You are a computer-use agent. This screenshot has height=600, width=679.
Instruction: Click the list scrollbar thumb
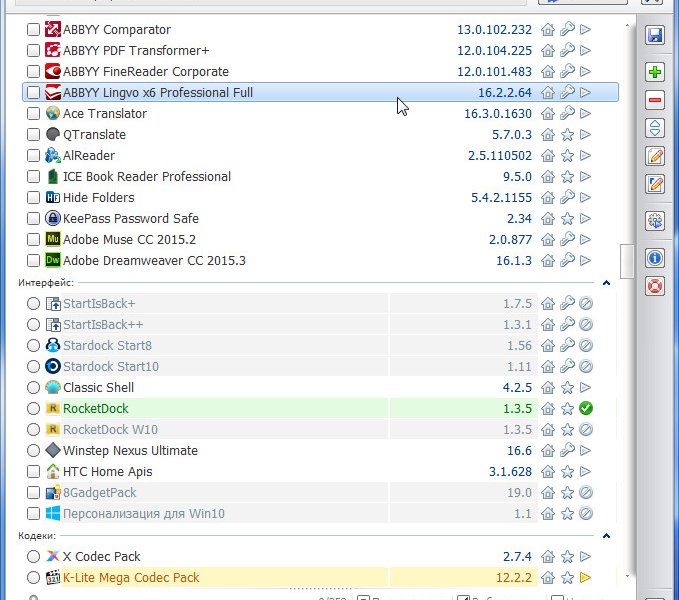(x=627, y=261)
